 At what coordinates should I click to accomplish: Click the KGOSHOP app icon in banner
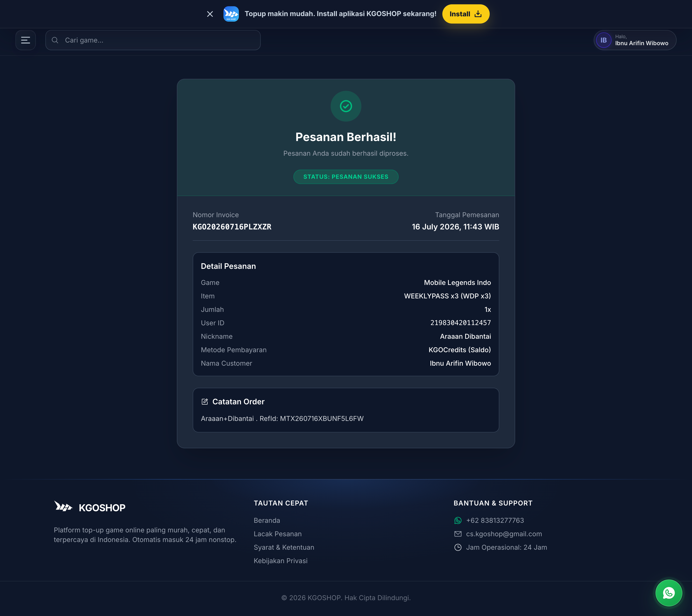(231, 14)
